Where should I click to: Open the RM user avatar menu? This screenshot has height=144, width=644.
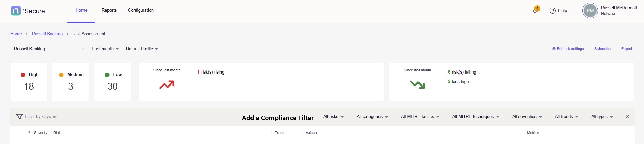pyautogui.click(x=590, y=11)
